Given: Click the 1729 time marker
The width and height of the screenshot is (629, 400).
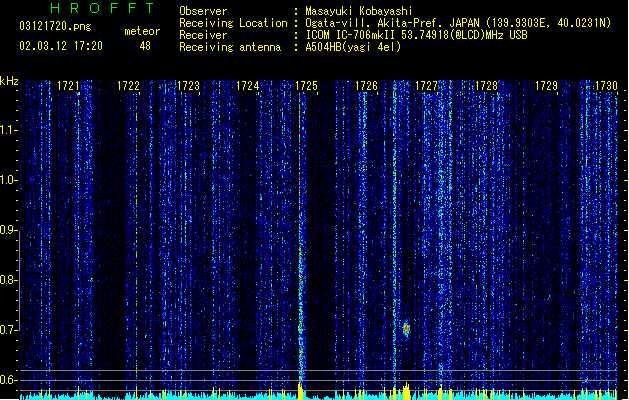Looking at the screenshot, I should tap(546, 86).
